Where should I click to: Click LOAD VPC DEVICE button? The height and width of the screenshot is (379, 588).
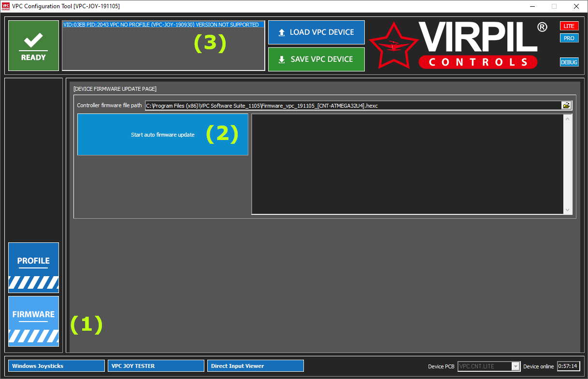click(x=316, y=32)
